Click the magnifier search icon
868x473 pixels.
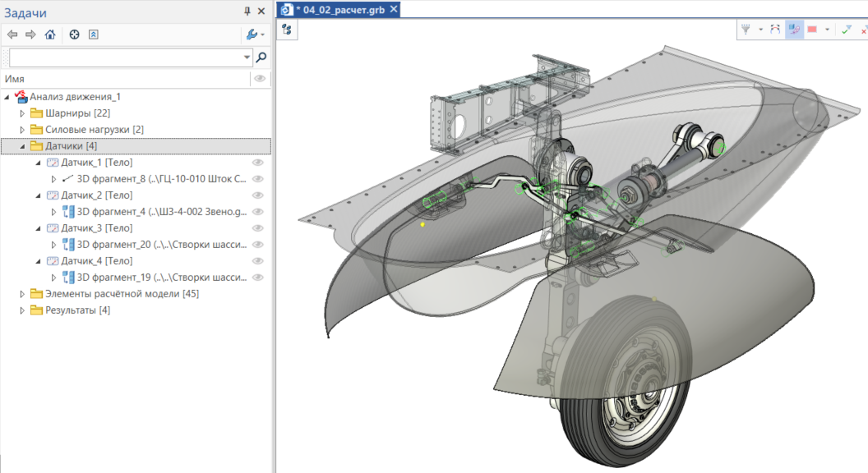coord(261,57)
